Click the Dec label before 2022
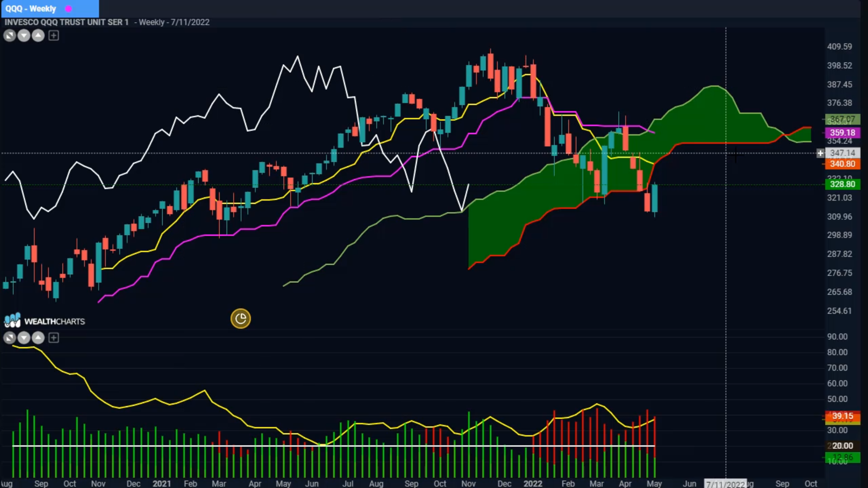This screenshot has width=868, height=488. point(504,483)
